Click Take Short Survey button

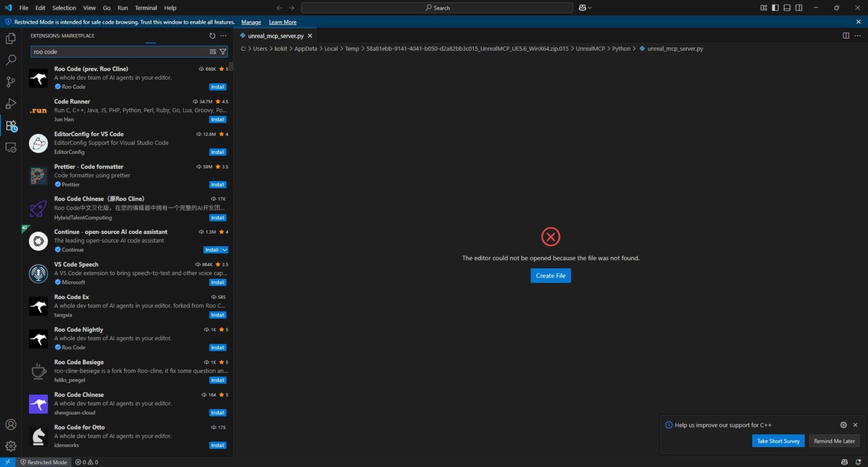[x=778, y=441]
